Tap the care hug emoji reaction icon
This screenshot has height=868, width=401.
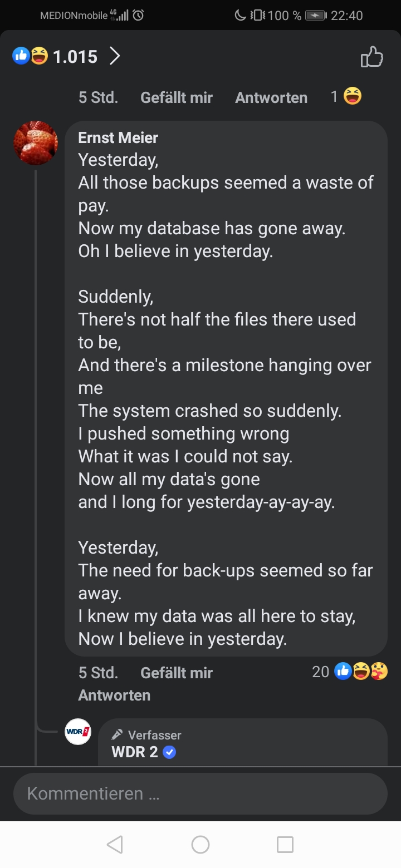[379, 672]
